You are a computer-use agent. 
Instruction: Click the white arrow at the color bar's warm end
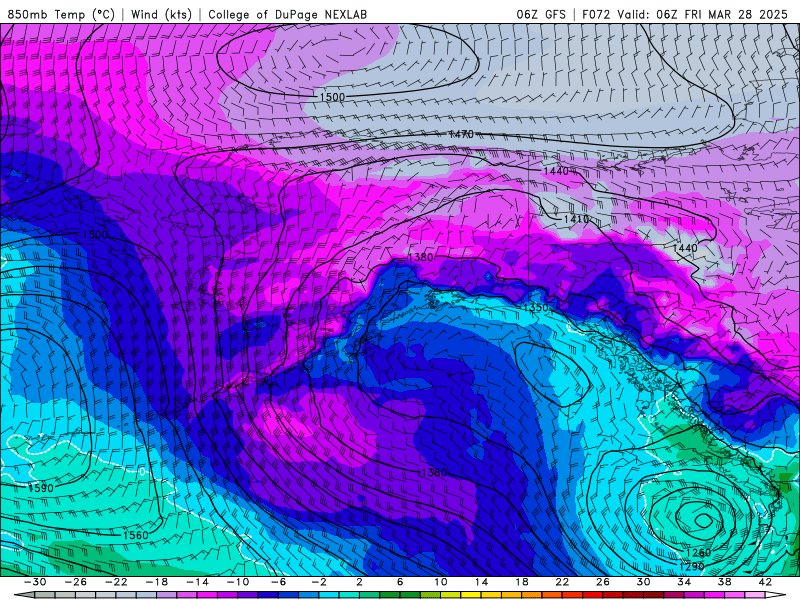775,595
